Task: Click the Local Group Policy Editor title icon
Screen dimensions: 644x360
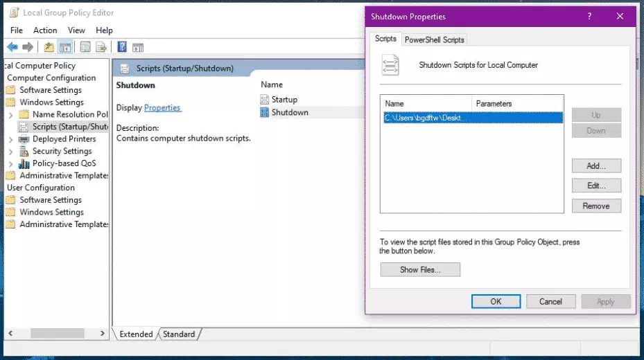Action: click(15, 12)
